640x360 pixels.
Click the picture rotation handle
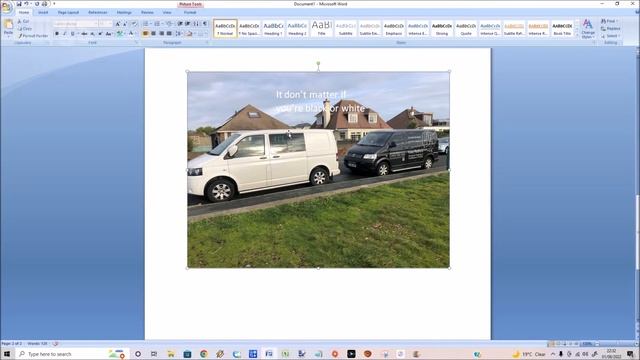tap(318, 63)
